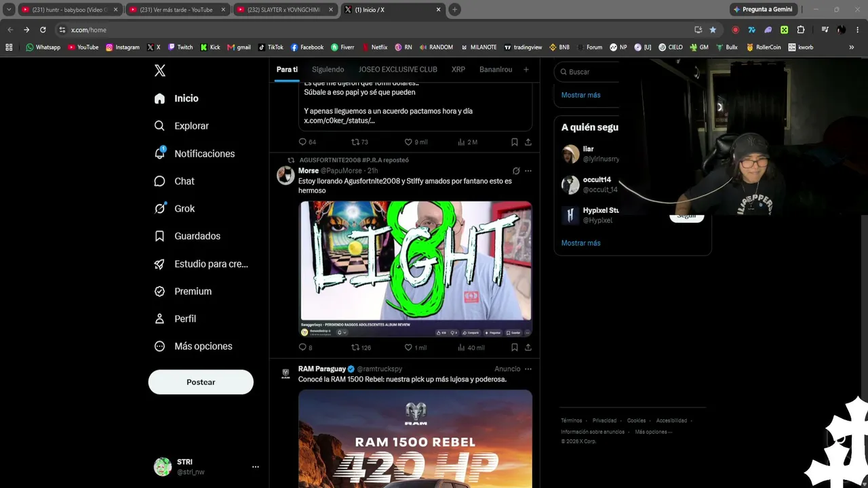Open Más opciones in the left sidebar
Image resolution: width=868 pixels, height=488 pixels.
click(193, 346)
